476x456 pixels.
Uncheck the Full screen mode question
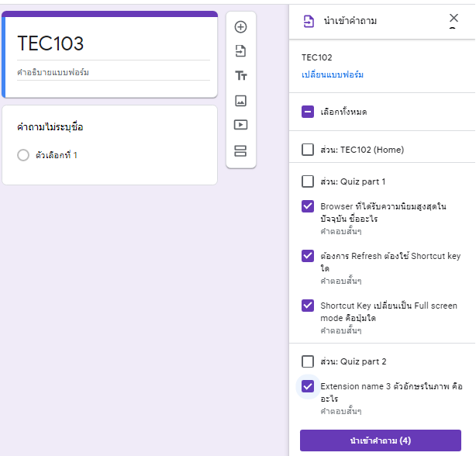click(x=308, y=305)
